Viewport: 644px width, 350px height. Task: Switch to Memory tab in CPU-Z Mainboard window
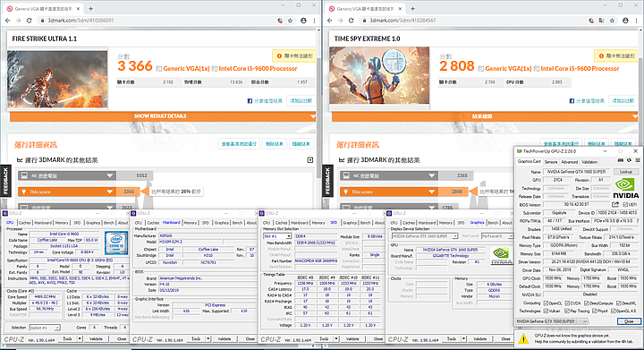coord(191,223)
